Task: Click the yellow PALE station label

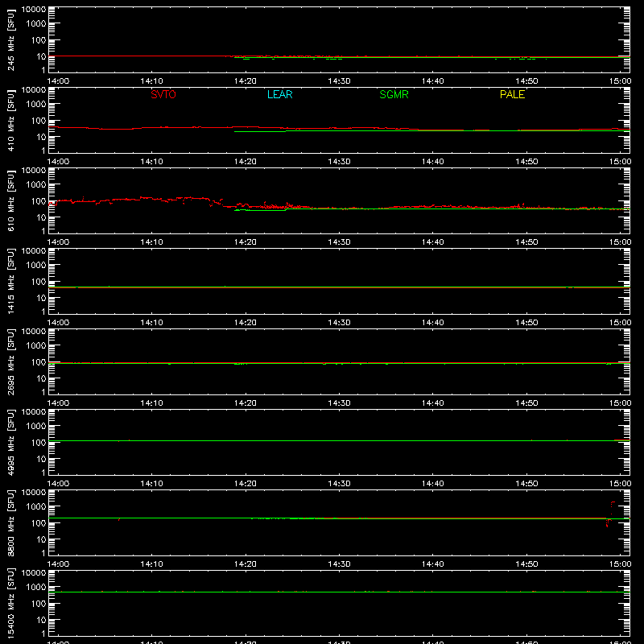Action: (512, 94)
